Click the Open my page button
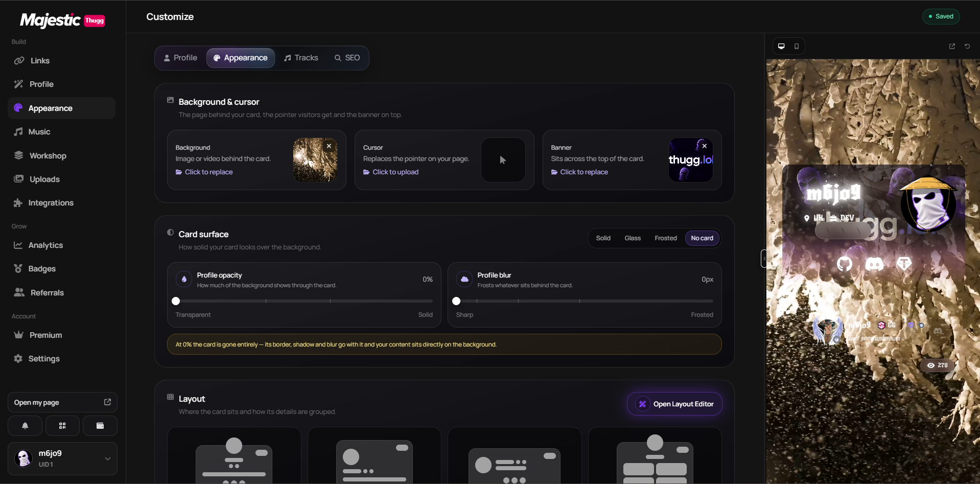This screenshot has height=484, width=980. pyautogui.click(x=62, y=402)
